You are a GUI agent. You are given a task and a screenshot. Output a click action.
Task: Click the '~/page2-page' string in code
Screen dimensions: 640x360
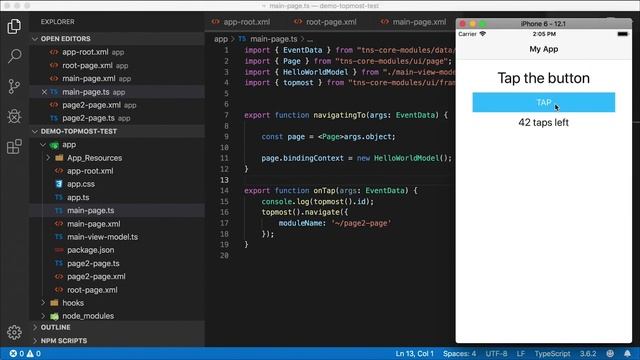click(361, 223)
